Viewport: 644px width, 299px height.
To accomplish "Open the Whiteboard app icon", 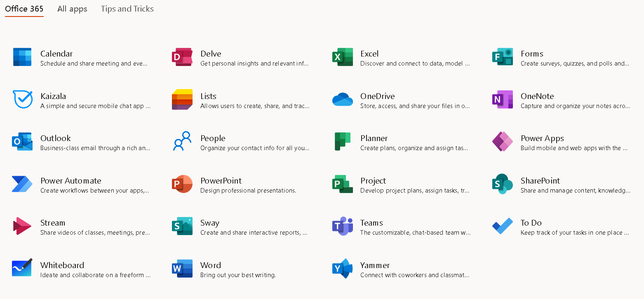I will pyautogui.click(x=22, y=268).
